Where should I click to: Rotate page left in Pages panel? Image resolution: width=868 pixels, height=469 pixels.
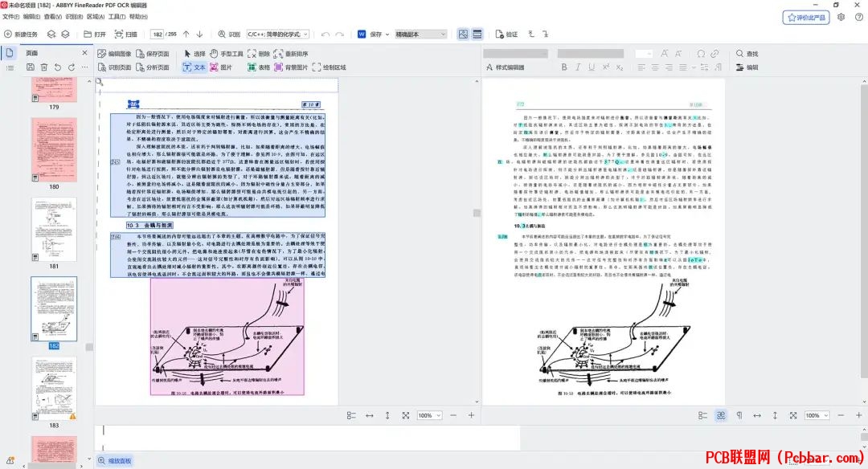(x=58, y=67)
